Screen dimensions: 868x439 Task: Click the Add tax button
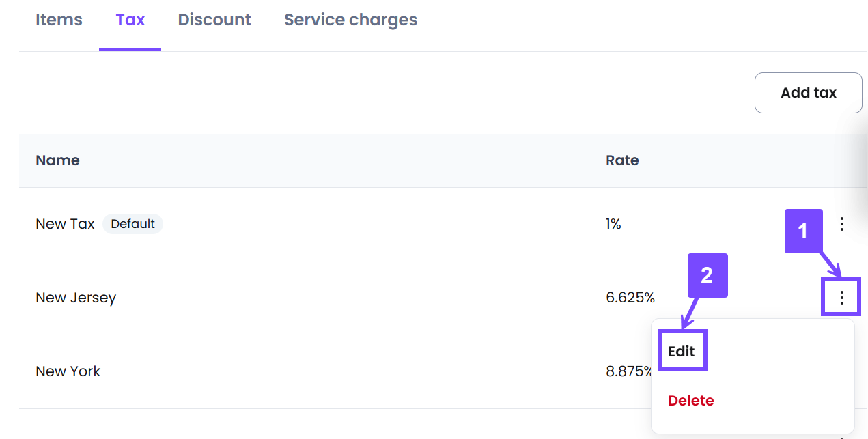[x=809, y=93]
